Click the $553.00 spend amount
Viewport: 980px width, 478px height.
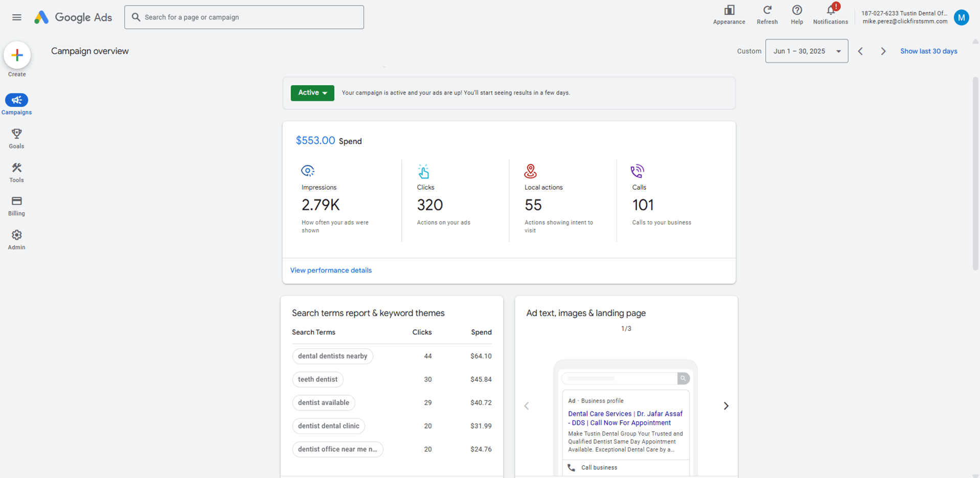[315, 140]
